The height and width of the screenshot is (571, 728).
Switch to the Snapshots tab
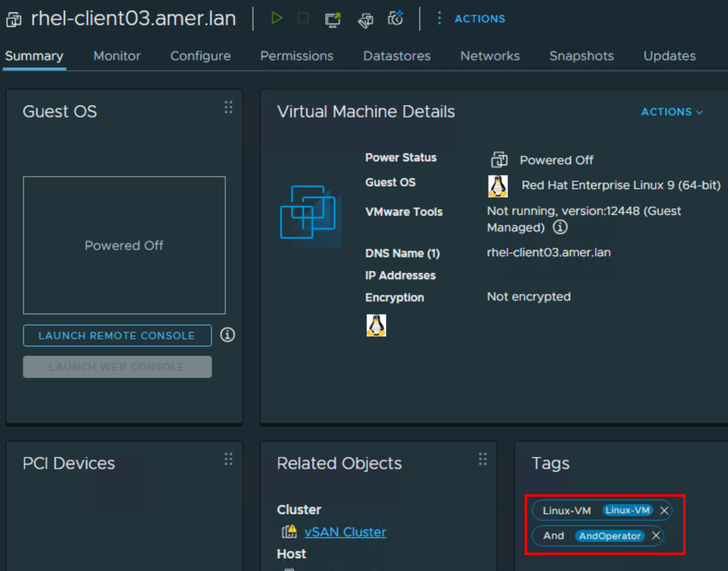point(581,56)
